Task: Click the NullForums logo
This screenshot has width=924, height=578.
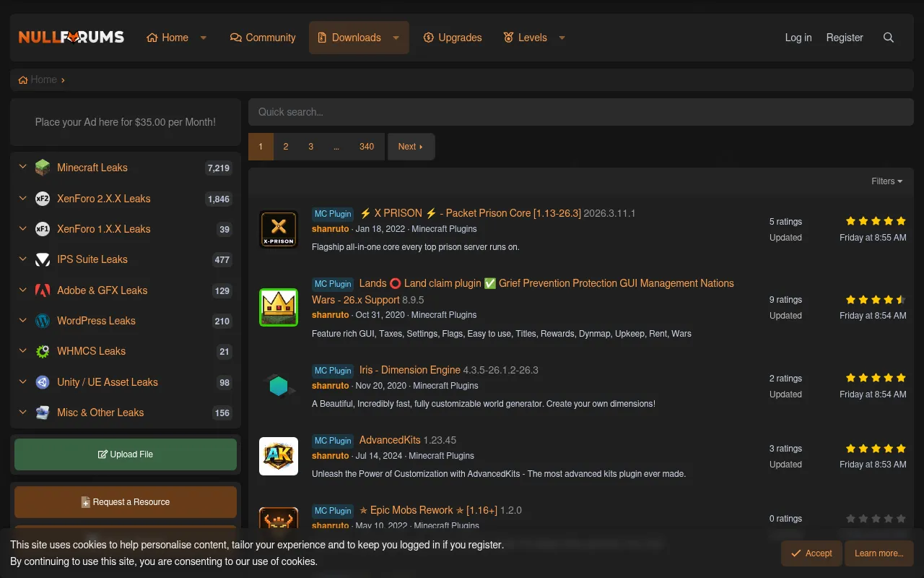Action: [x=71, y=37]
